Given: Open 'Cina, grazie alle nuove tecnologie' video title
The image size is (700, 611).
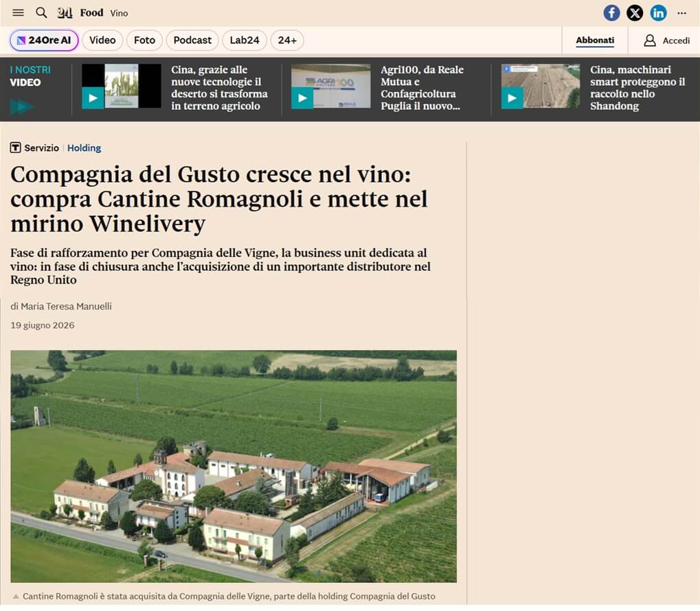Looking at the screenshot, I should (x=219, y=88).
